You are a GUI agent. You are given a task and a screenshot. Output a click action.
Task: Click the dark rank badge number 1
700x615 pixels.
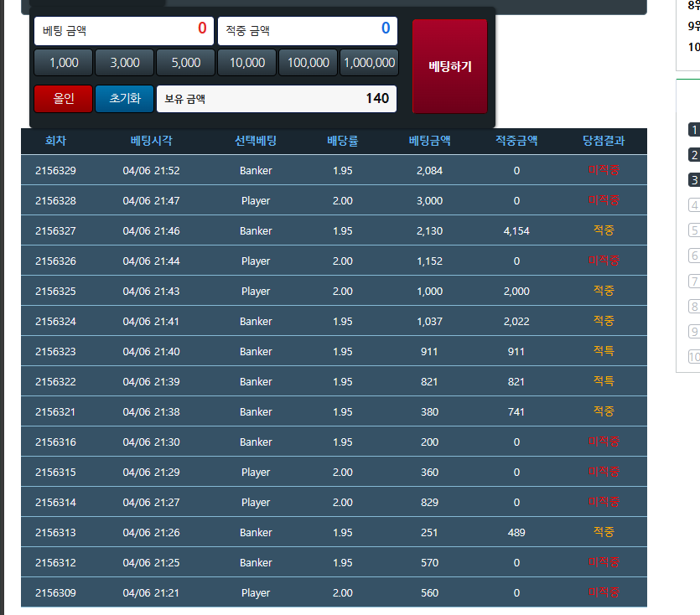tap(693, 130)
